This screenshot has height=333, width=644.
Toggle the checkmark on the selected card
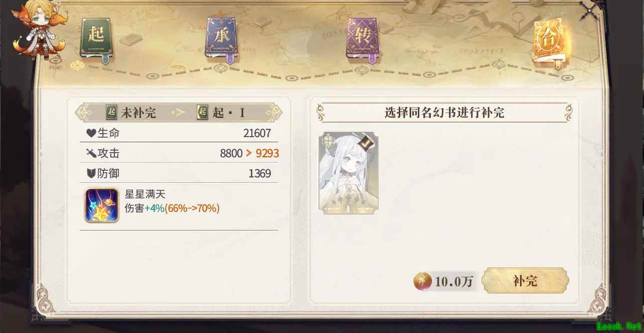pyautogui.click(x=367, y=143)
